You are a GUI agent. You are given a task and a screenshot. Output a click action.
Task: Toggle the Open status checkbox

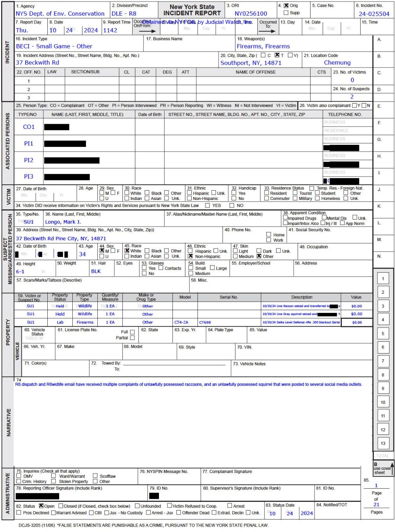tap(41, 506)
